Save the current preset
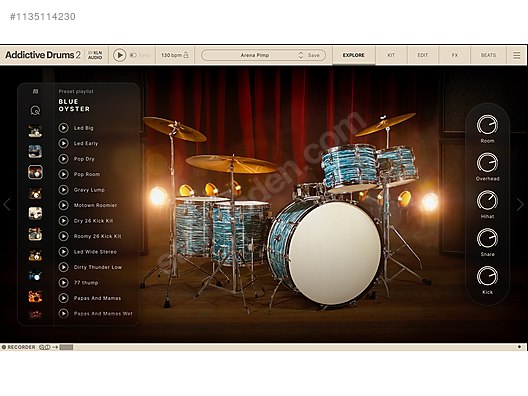The width and height of the screenshot is (528, 396). pyautogui.click(x=314, y=55)
